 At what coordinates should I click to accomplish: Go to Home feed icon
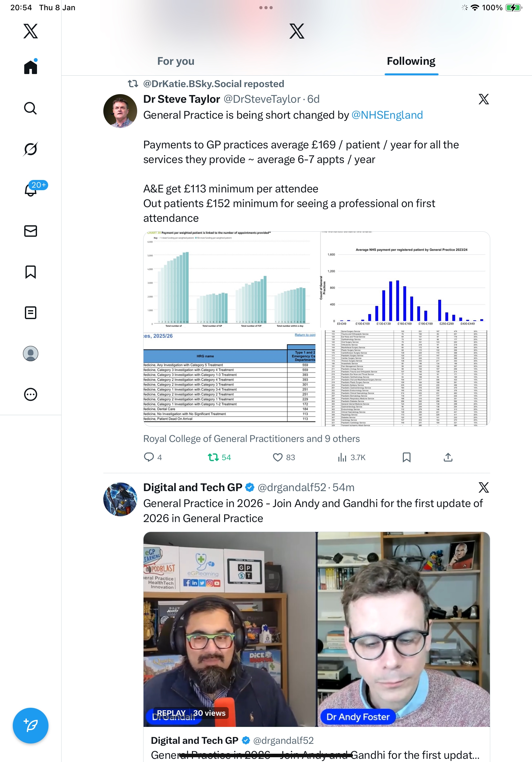click(x=30, y=67)
